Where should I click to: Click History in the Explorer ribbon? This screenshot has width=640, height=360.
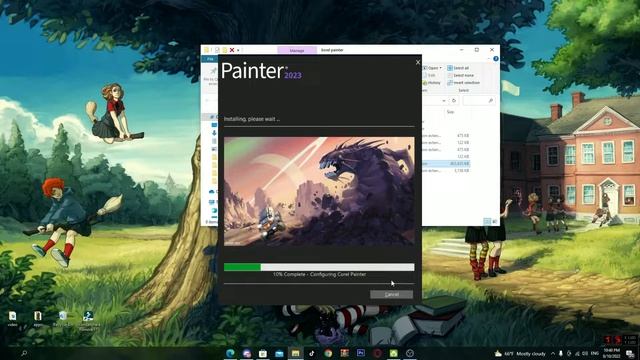[432, 82]
